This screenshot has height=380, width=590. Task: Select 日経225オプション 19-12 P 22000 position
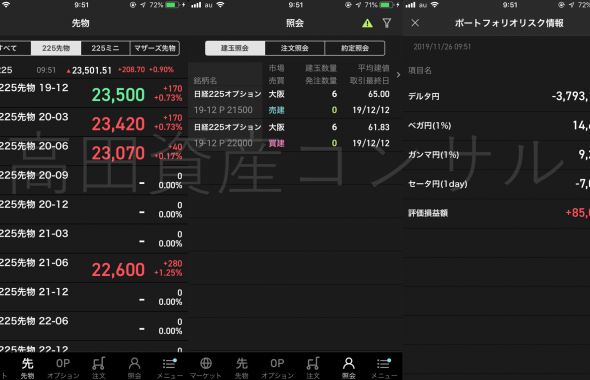pyautogui.click(x=292, y=135)
